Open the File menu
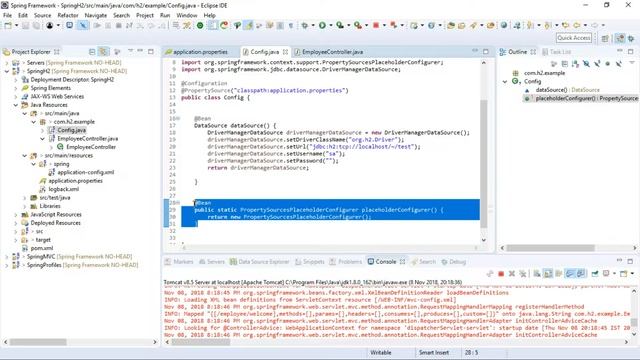 7,15
